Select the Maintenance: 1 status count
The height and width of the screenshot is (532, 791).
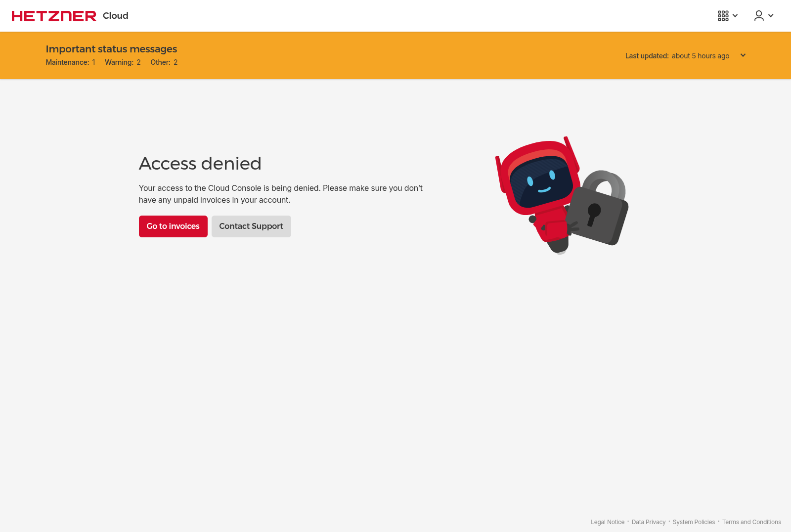tap(70, 62)
